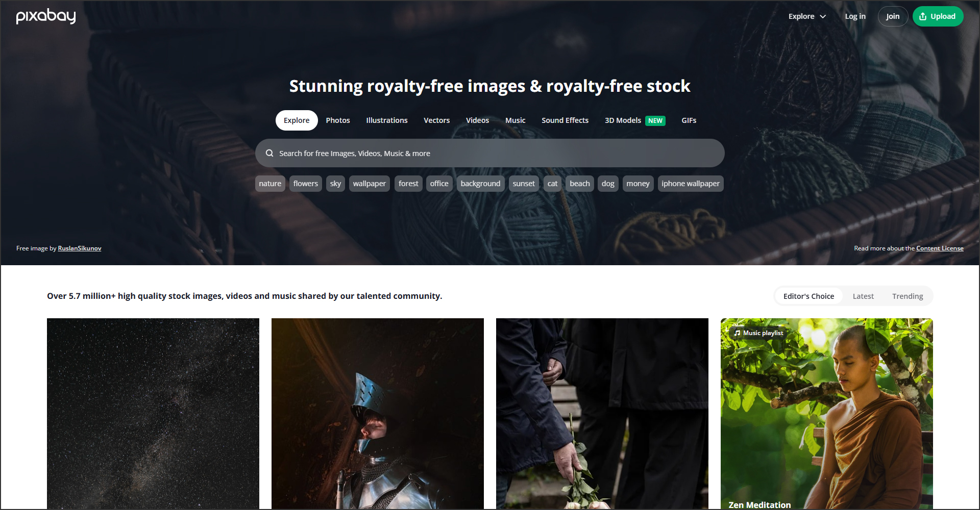Focus the media search field
This screenshot has height=510, width=980.
tap(490, 153)
